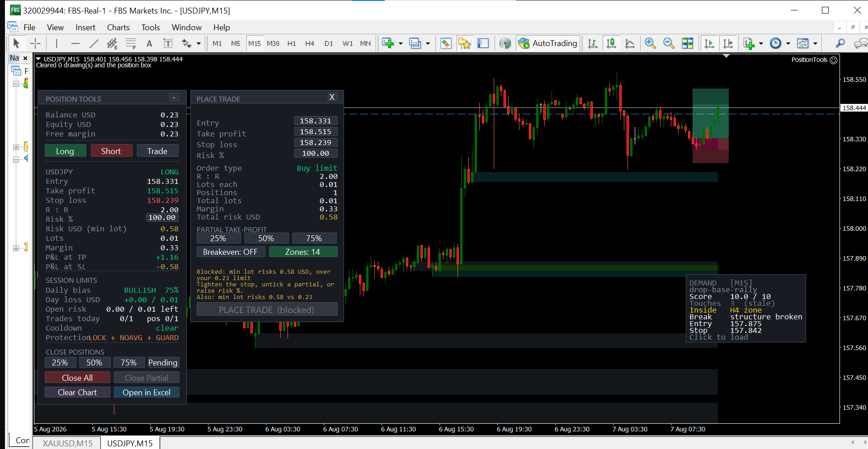The image size is (868, 449).
Task: Tile chart windows
Action: 688,43
